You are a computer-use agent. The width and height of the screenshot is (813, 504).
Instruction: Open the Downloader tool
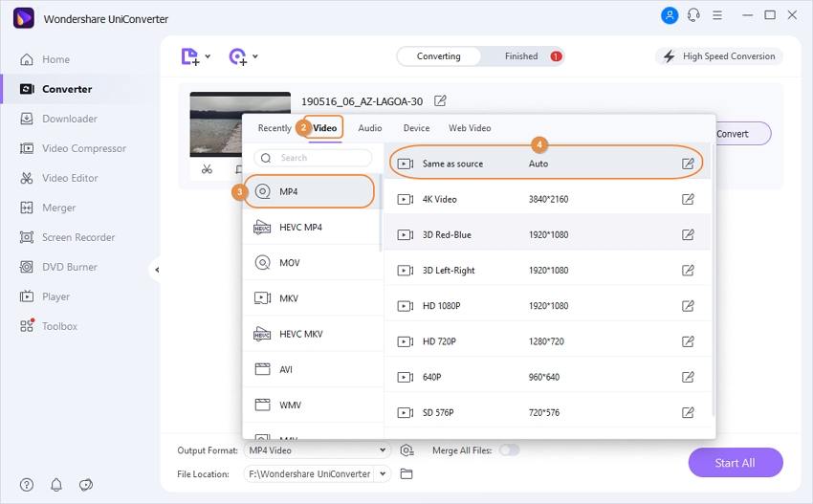58,119
